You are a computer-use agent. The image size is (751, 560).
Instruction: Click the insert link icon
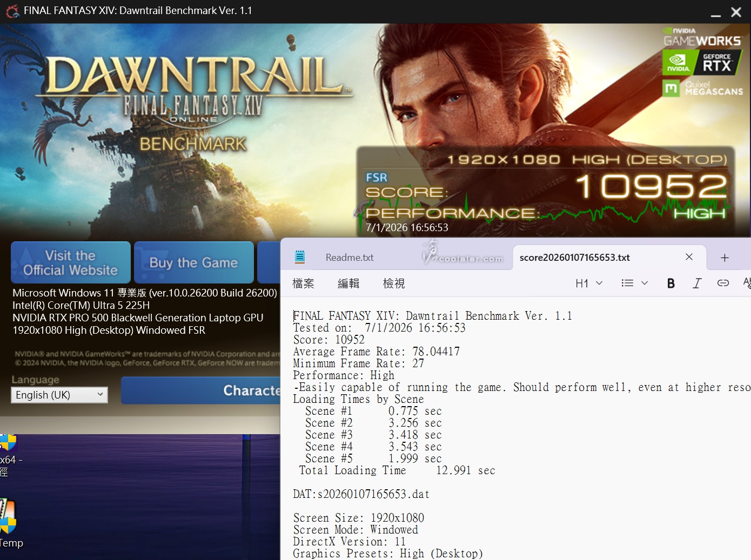click(x=723, y=284)
